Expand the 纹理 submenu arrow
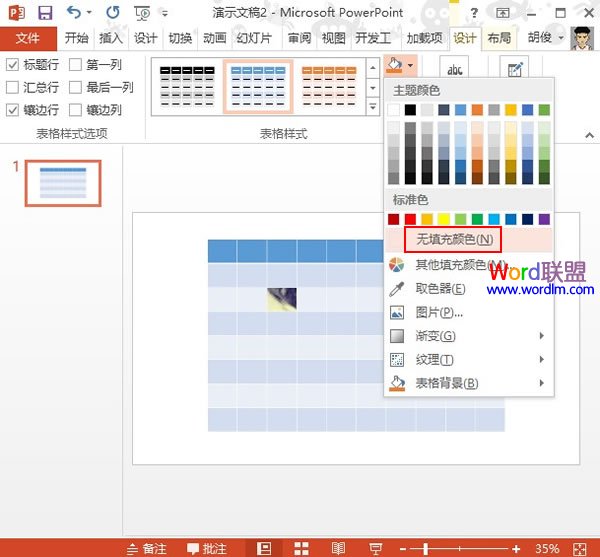Screen dimensions: 600x557 click(541, 359)
